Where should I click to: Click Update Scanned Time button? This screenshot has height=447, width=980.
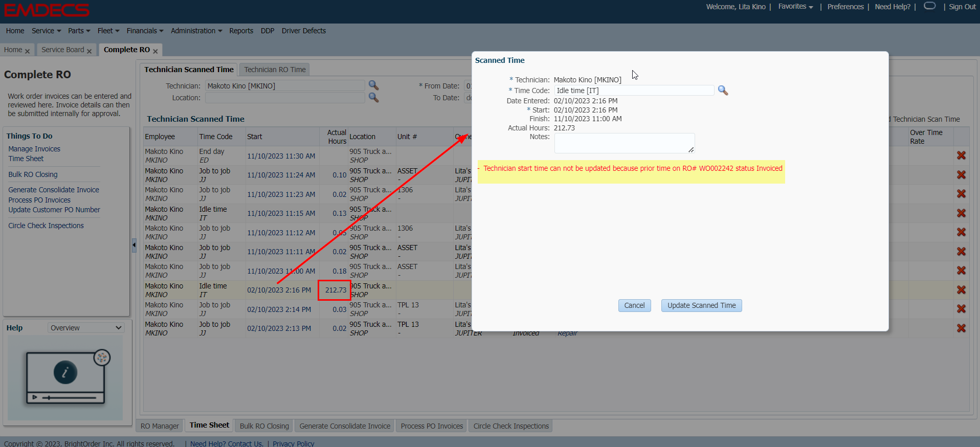[701, 305]
